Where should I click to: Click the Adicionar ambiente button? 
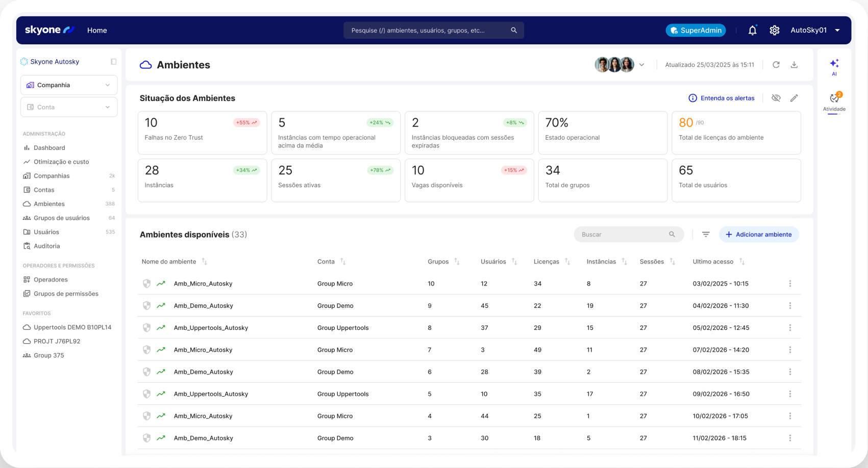[x=759, y=235]
